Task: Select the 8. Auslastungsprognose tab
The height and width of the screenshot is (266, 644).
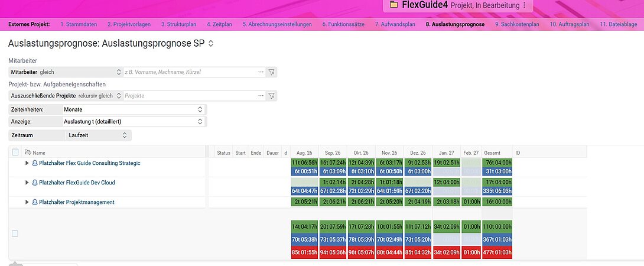Action: pyautogui.click(x=455, y=24)
